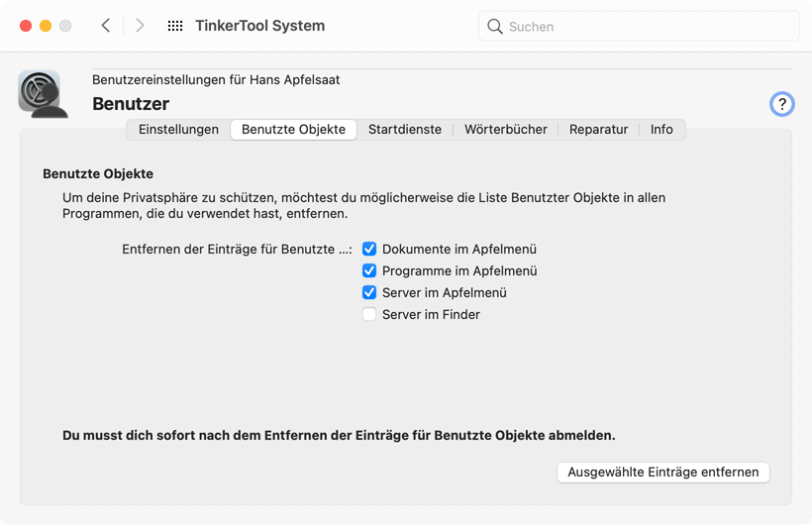Go forward with the right chevron
The image size is (812, 525).
(x=140, y=26)
